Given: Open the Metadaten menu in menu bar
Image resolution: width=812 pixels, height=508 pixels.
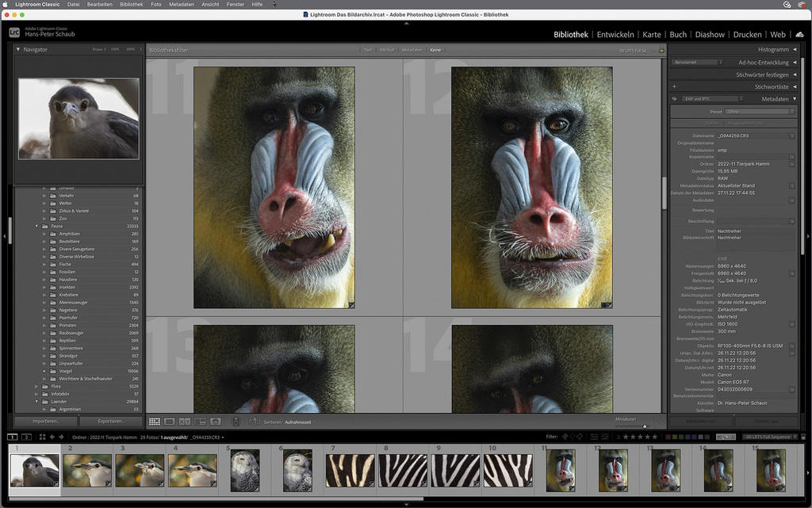Looking at the screenshot, I should [182, 4].
